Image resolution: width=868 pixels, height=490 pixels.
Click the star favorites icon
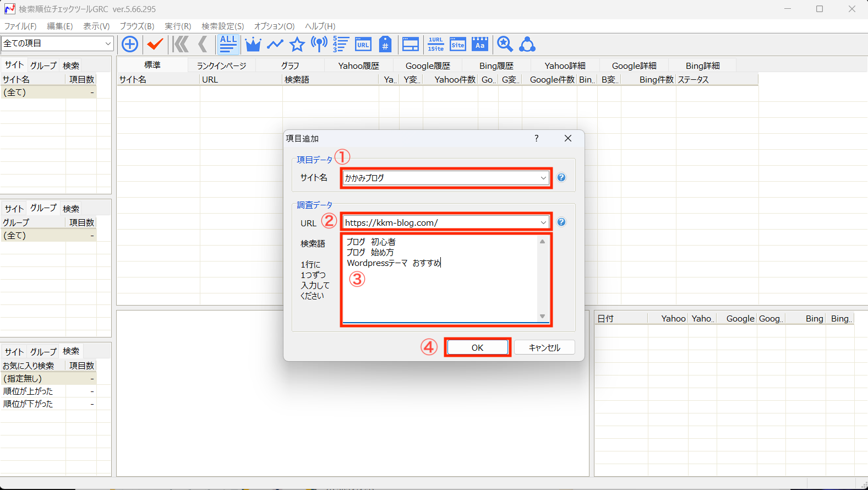[x=297, y=44]
